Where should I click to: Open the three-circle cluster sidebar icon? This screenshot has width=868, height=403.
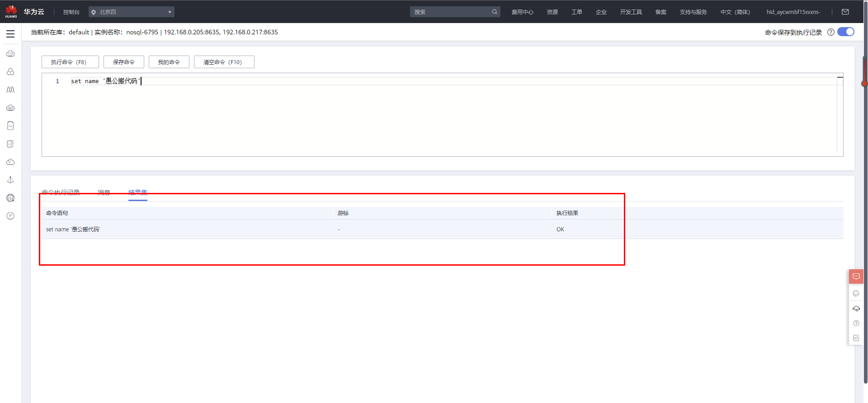[x=10, y=72]
